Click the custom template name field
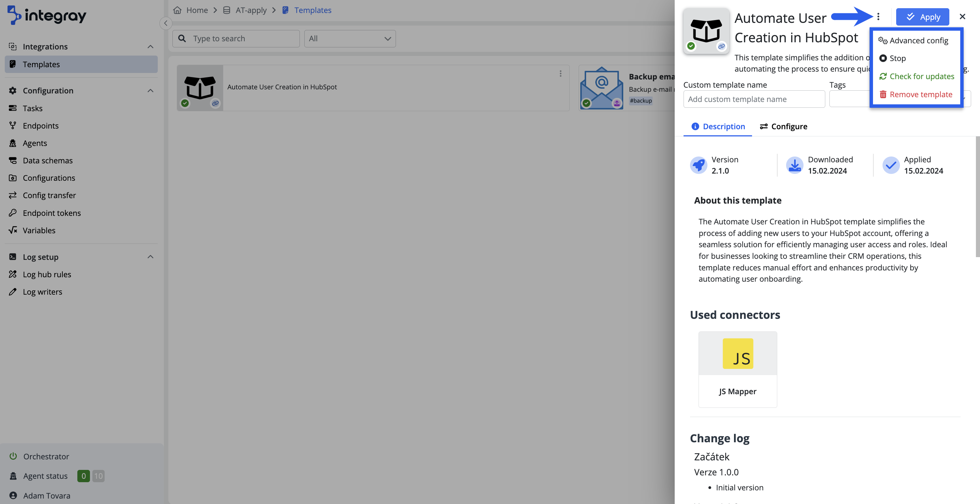 [x=754, y=99]
